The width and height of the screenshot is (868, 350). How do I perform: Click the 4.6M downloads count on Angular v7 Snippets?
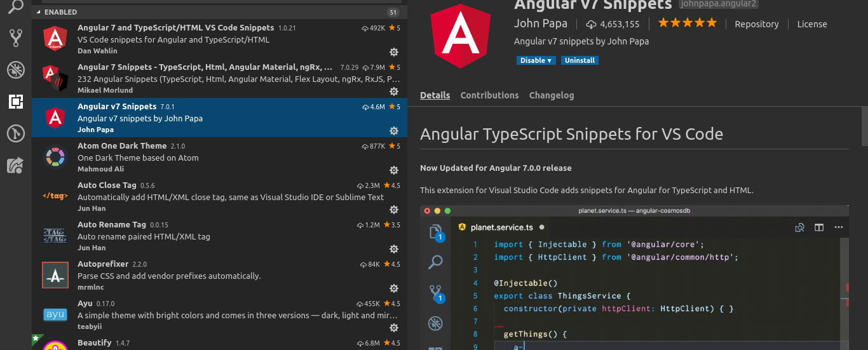point(374,107)
